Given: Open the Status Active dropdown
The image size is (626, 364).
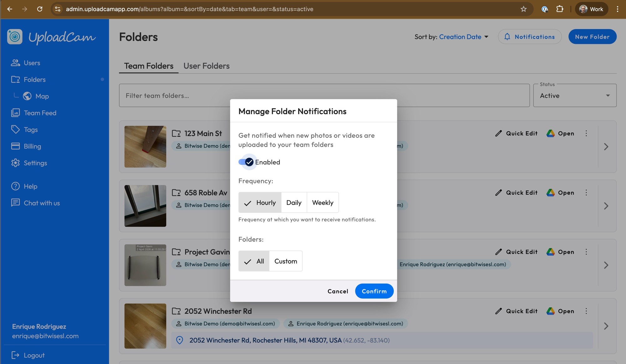Looking at the screenshot, I should point(575,96).
